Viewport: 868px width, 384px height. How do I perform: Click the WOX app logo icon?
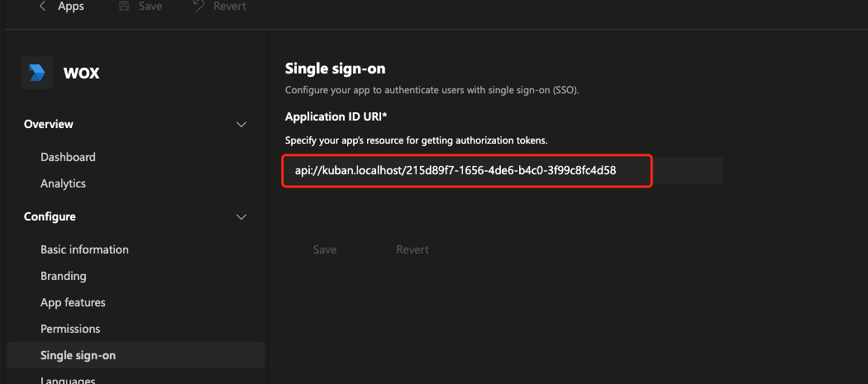click(x=37, y=73)
